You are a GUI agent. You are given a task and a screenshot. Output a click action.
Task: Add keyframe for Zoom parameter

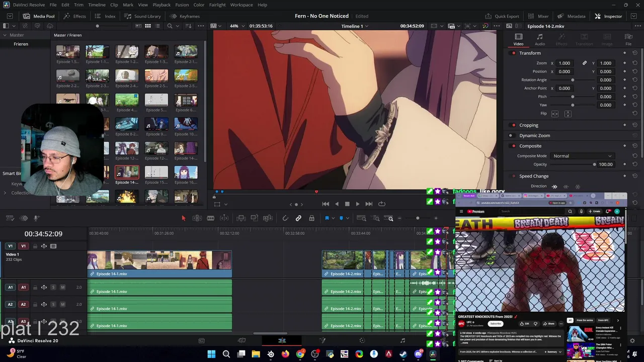tap(625, 63)
